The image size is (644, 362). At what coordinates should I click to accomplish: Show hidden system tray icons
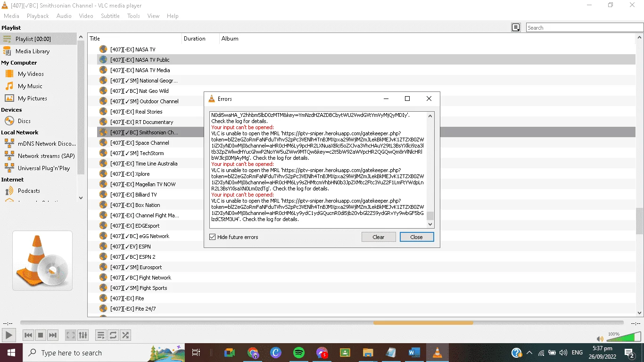pos(529,353)
